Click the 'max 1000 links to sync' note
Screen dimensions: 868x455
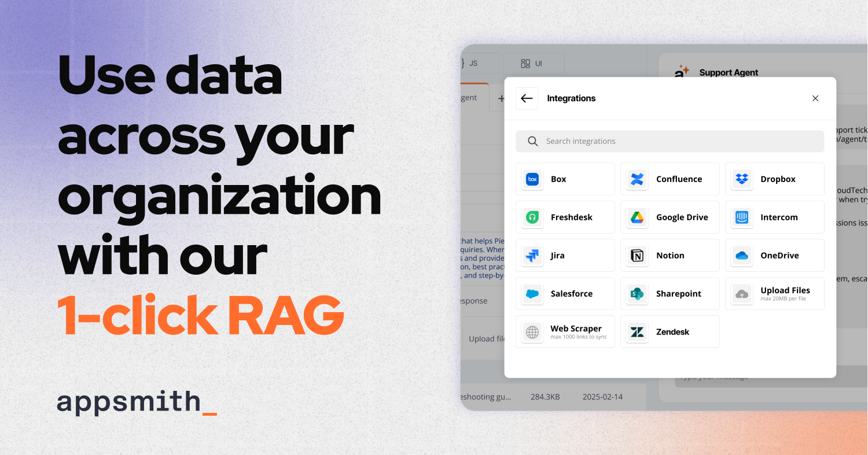(579, 336)
